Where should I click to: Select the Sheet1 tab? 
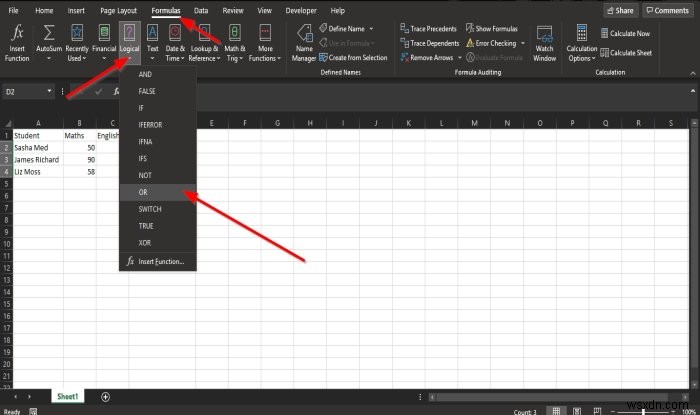pyautogui.click(x=67, y=396)
